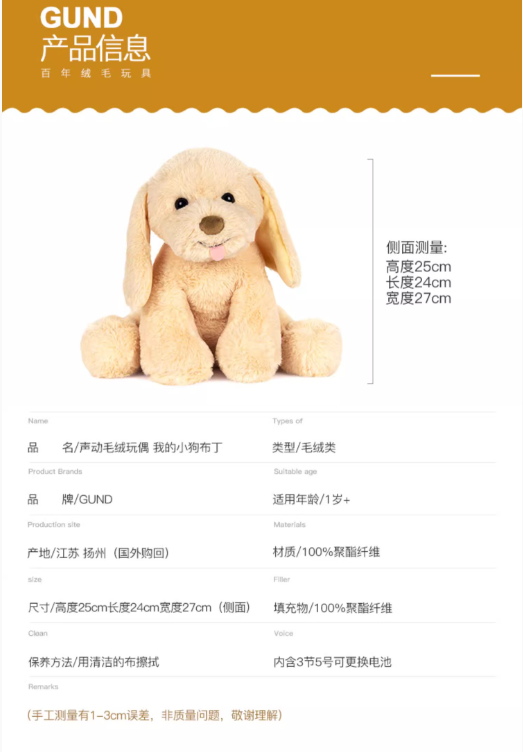Click the plush puppy product image
523x752 pixels.
tap(211, 266)
